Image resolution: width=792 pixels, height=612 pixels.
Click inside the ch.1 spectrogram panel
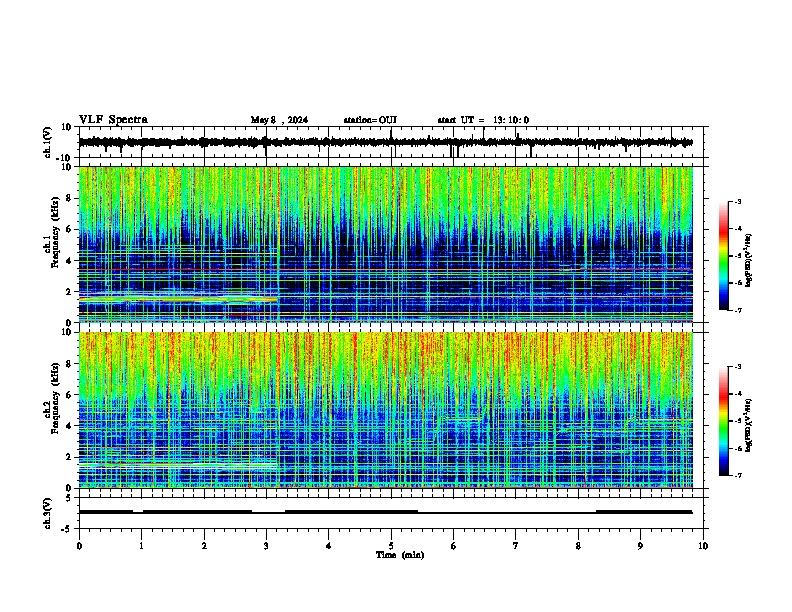[x=385, y=244]
